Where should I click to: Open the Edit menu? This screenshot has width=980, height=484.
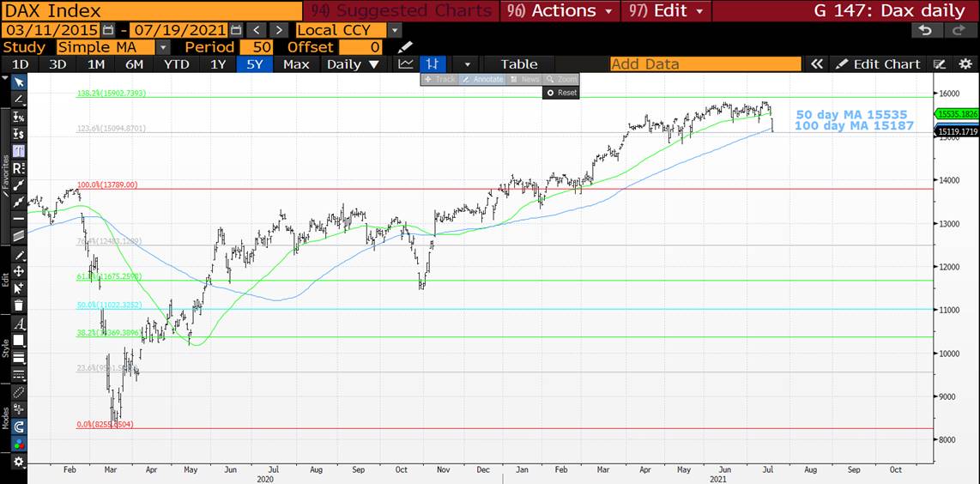[666, 10]
